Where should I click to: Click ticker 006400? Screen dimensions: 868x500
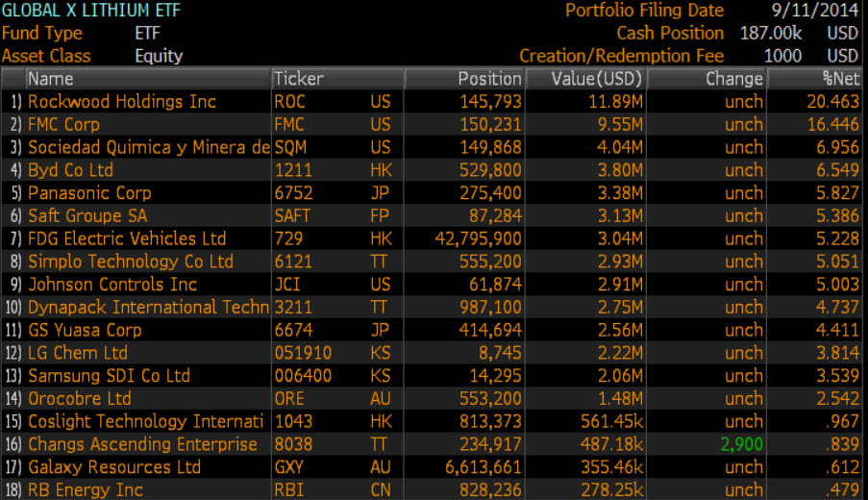[303, 375]
